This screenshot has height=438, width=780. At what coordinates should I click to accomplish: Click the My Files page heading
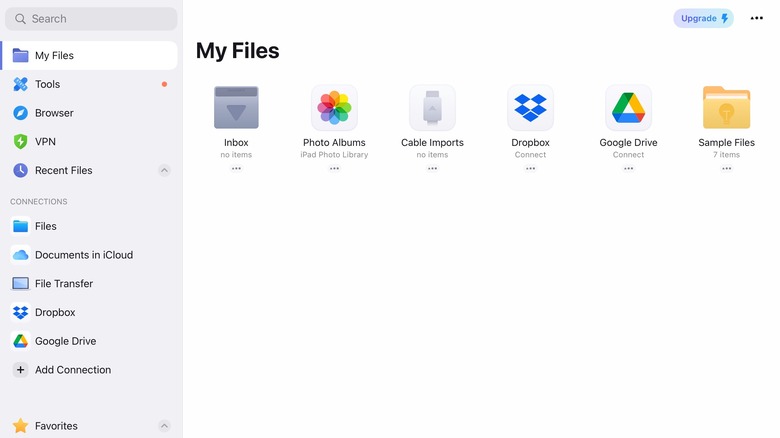coord(237,51)
